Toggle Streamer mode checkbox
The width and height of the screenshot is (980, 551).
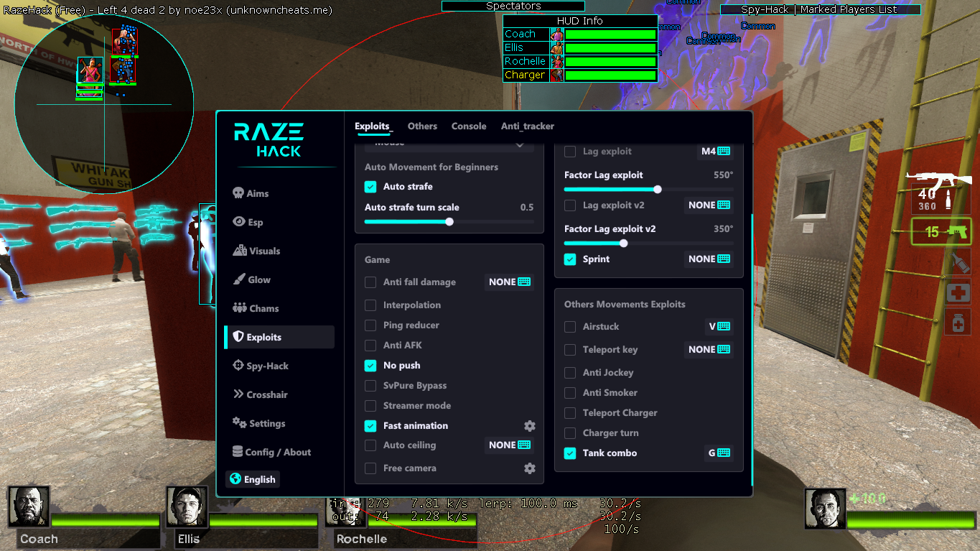click(x=370, y=406)
